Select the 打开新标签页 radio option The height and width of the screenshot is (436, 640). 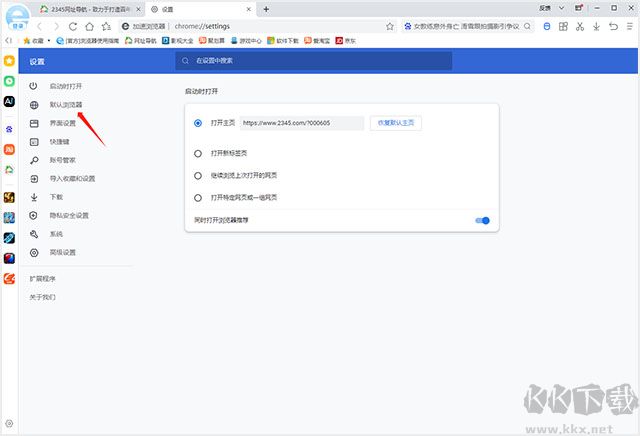coord(198,153)
